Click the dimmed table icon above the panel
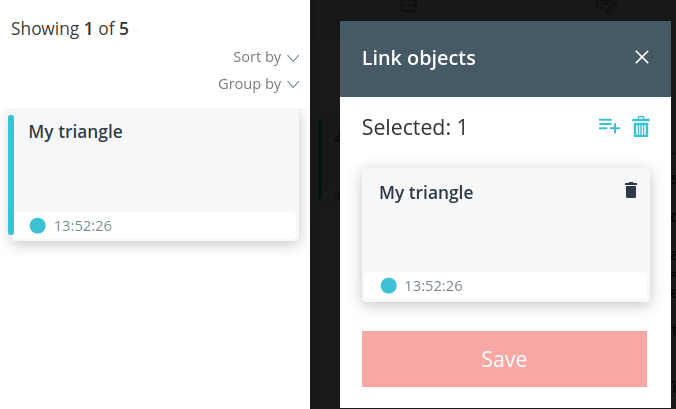The width and height of the screenshot is (676, 409). pyautogui.click(x=408, y=5)
